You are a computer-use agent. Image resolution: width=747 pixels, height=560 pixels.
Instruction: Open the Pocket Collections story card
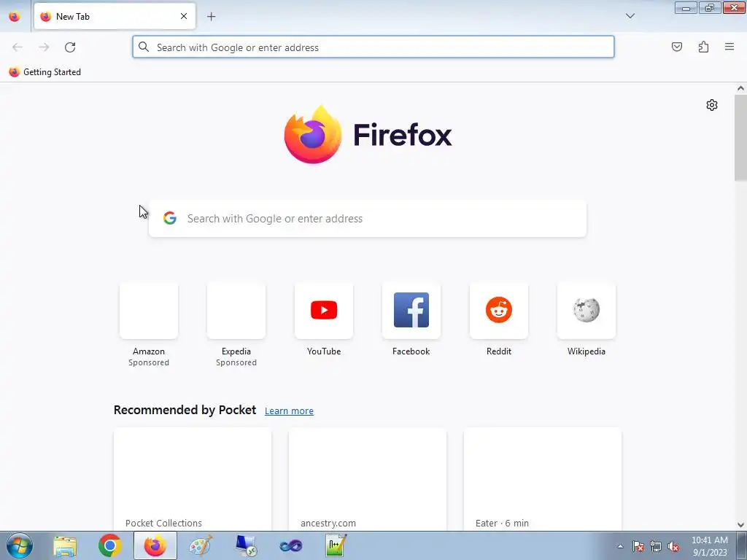(x=193, y=478)
